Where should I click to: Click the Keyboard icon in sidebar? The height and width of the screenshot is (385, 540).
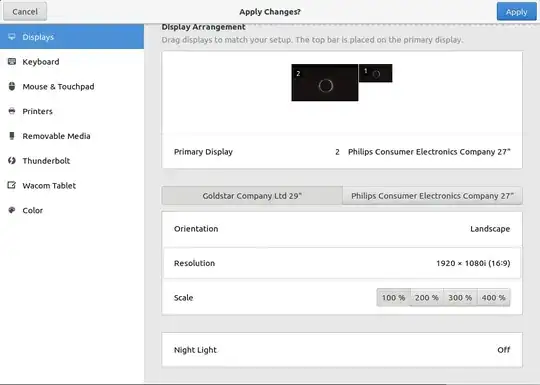click(12, 62)
